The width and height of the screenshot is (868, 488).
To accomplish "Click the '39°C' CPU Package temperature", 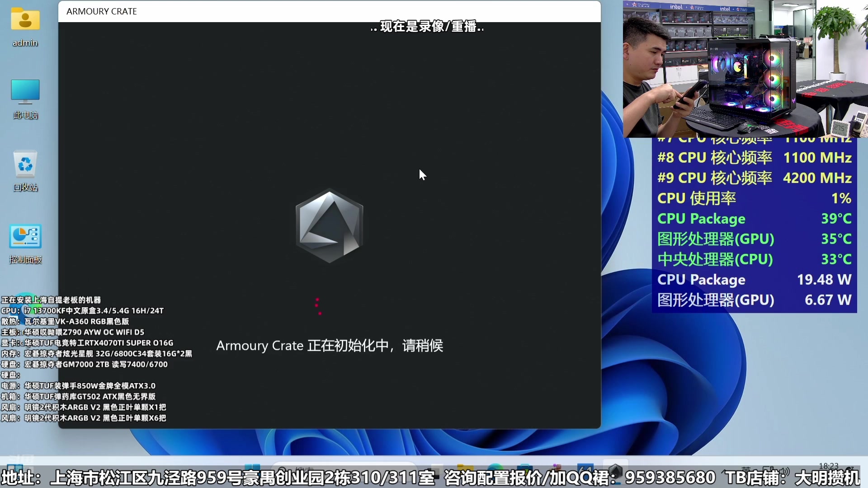I will click(836, 219).
